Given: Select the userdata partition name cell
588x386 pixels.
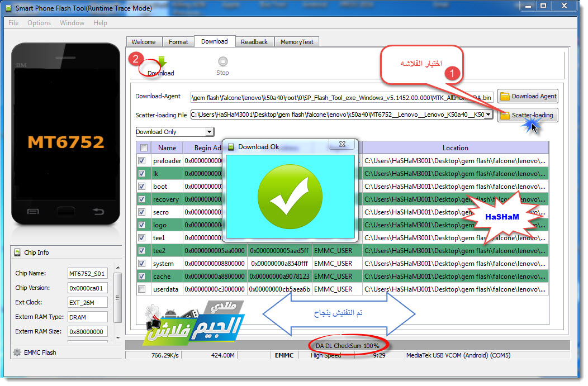Looking at the screenshot, I should pyautogui.click(x=167, y=289).
